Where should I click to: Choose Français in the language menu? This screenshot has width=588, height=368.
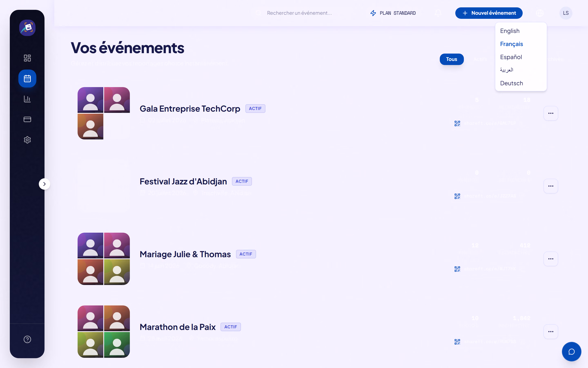521,44
